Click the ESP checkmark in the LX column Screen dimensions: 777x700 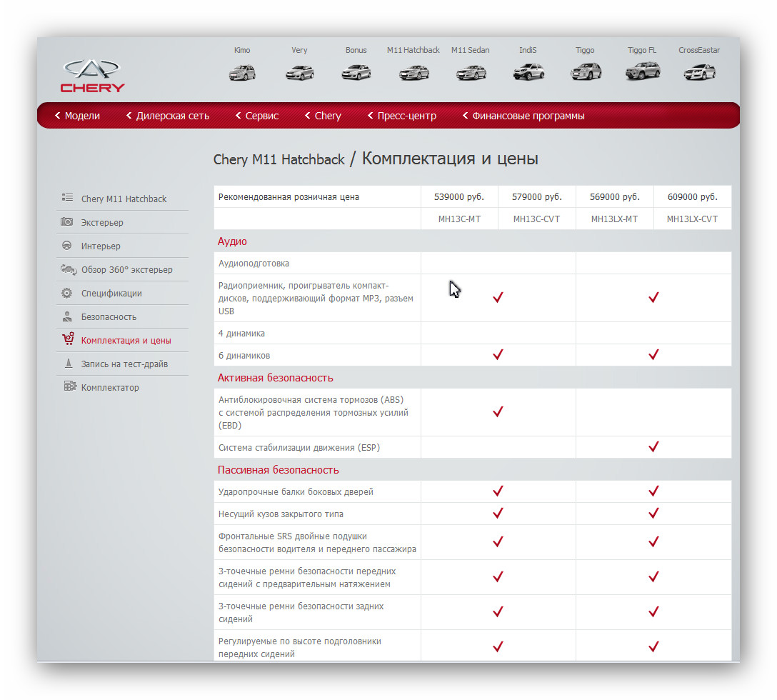click(653, 446)
